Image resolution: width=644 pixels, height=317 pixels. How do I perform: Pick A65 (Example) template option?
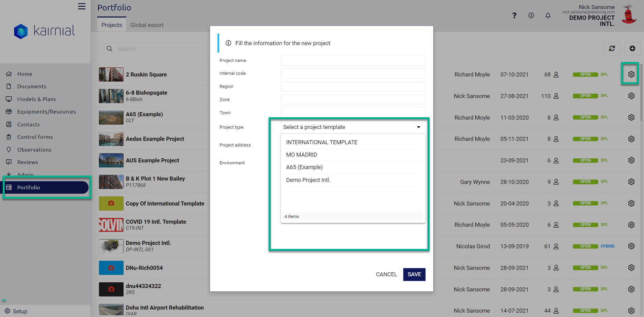304,167
